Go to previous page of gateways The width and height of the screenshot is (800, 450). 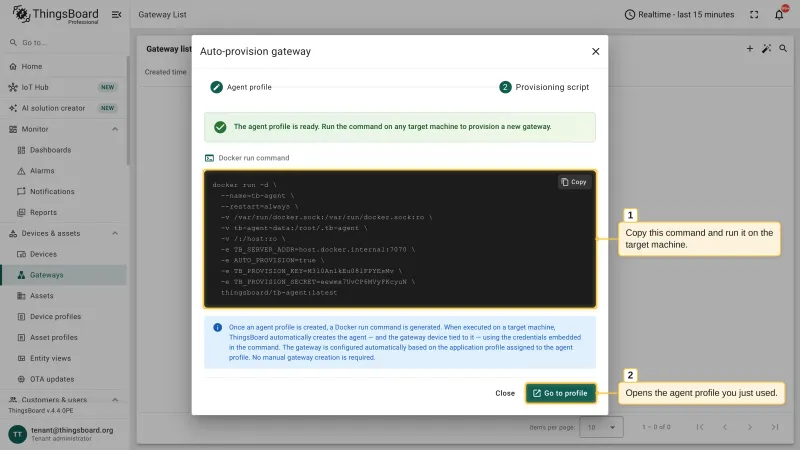click(x=725, y=427)
